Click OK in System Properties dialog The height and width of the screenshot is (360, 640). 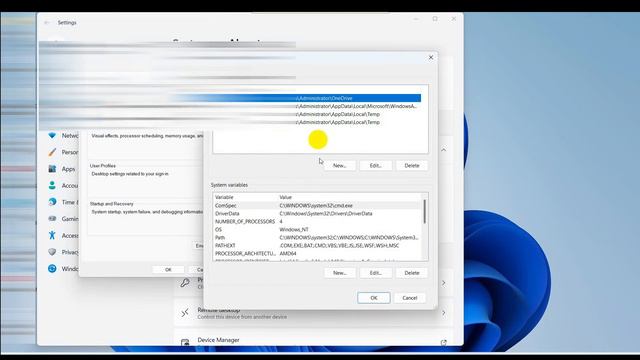click(168, 270)
